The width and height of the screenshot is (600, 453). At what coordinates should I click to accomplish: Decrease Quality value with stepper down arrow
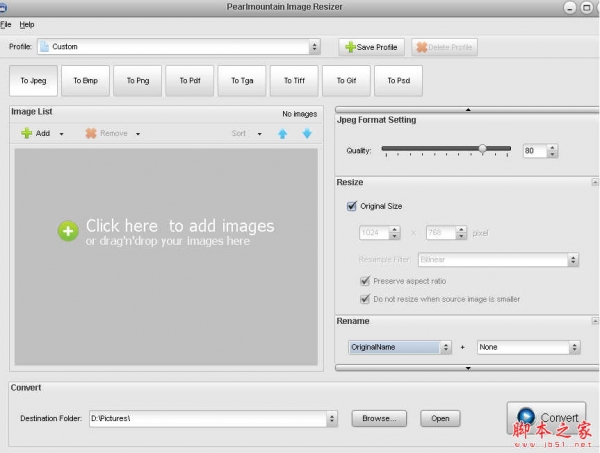tap(552, 154)
